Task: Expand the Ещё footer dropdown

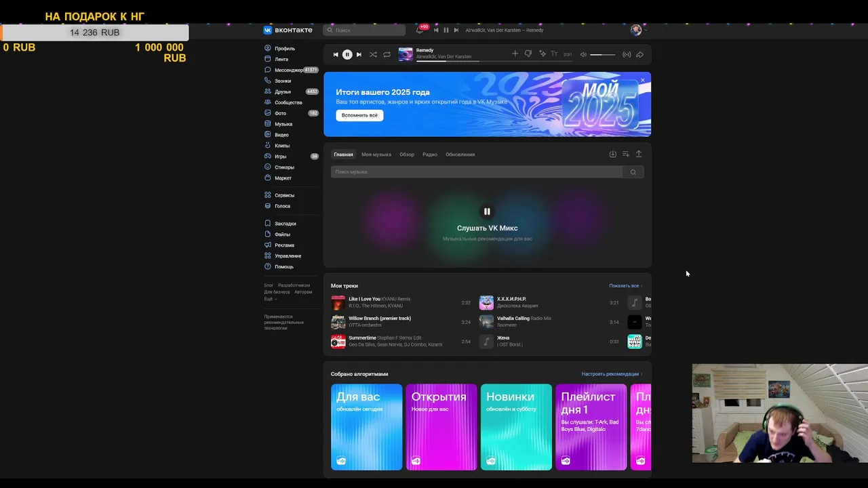Action: [x=270, y=299]
